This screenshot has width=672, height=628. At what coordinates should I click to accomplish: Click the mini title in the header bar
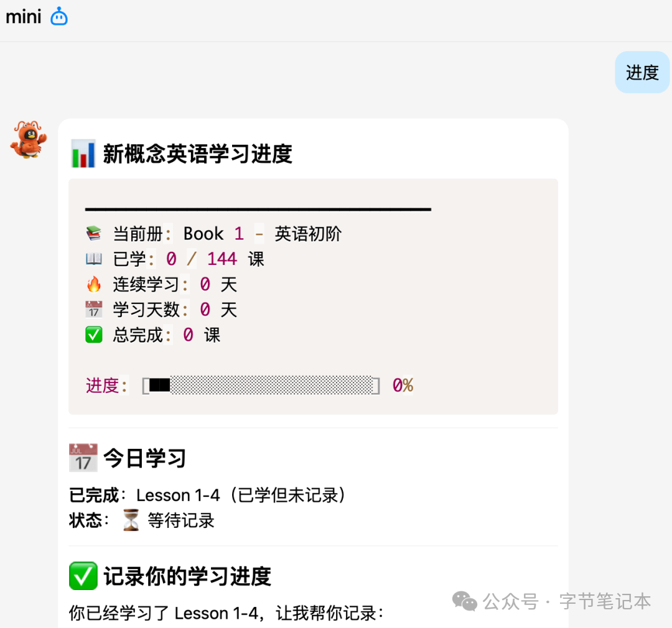23,16
